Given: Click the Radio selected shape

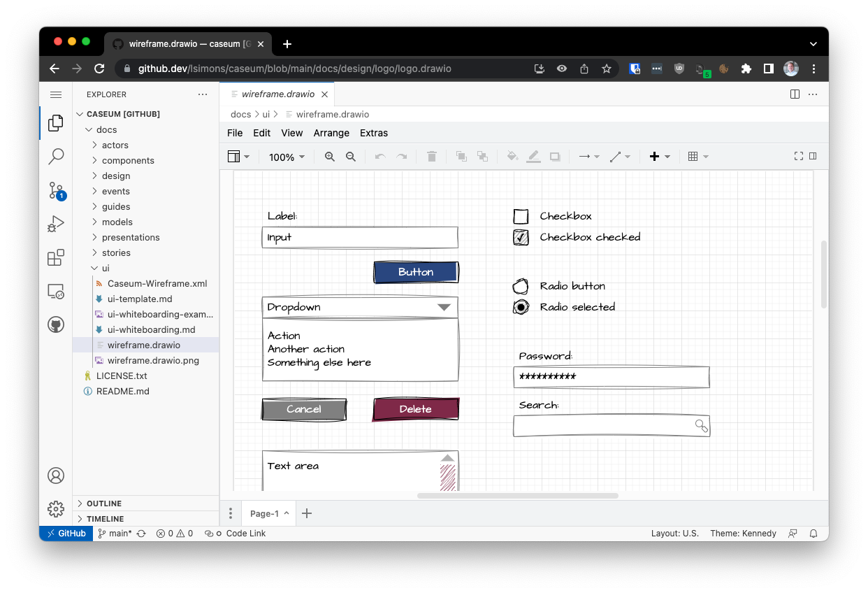Looking at the screenshot, I should pos(521,307).
